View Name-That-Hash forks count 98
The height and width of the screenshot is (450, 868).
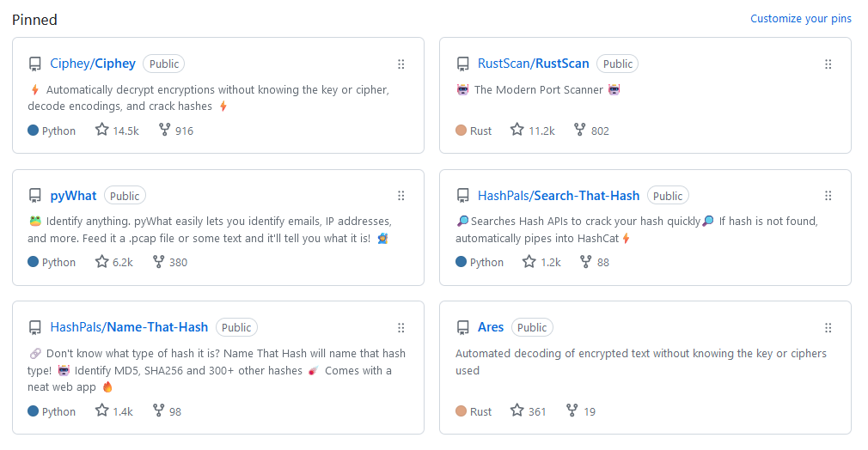[167, 411]
